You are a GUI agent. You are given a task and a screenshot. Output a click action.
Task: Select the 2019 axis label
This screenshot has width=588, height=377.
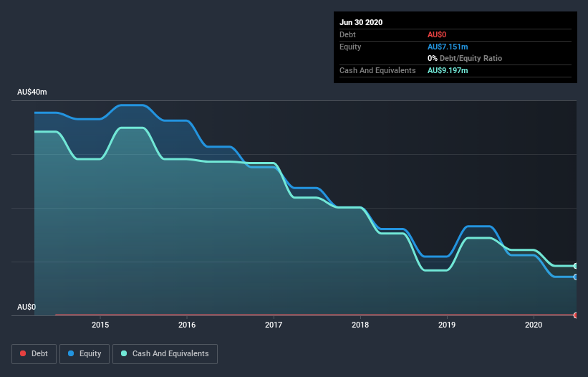(447, 325)
